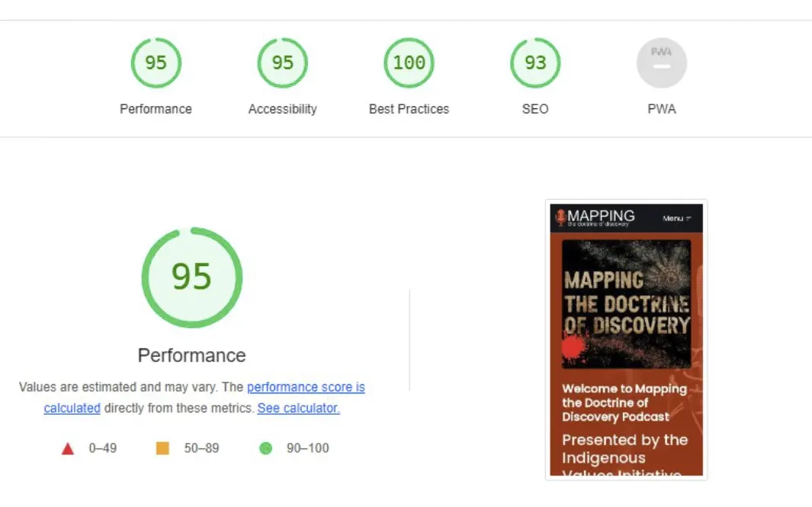The width and height of the screenshot is (812, 507).
Task: Select the SEO category label
Action: pos(535,109)
